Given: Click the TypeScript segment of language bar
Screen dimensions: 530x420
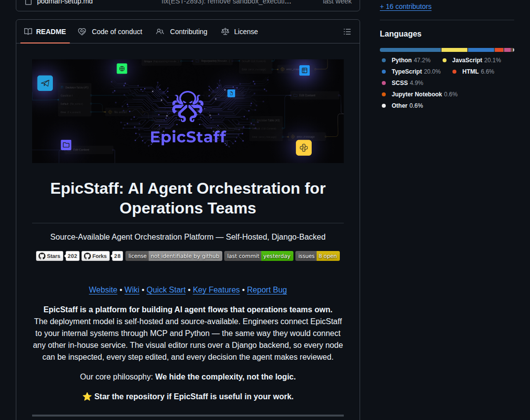Looking at the screenshot, I should (x=481, y=50).
